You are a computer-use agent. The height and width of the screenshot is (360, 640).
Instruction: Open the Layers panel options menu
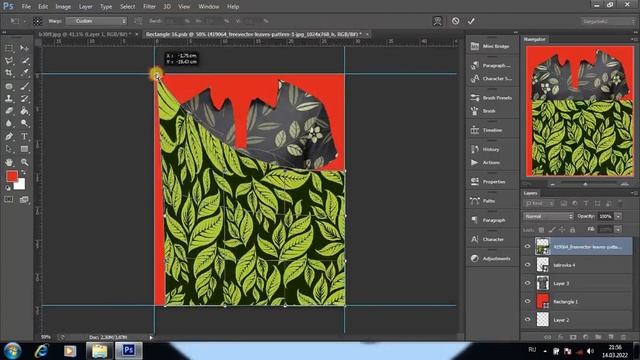[x=633, y=193]
